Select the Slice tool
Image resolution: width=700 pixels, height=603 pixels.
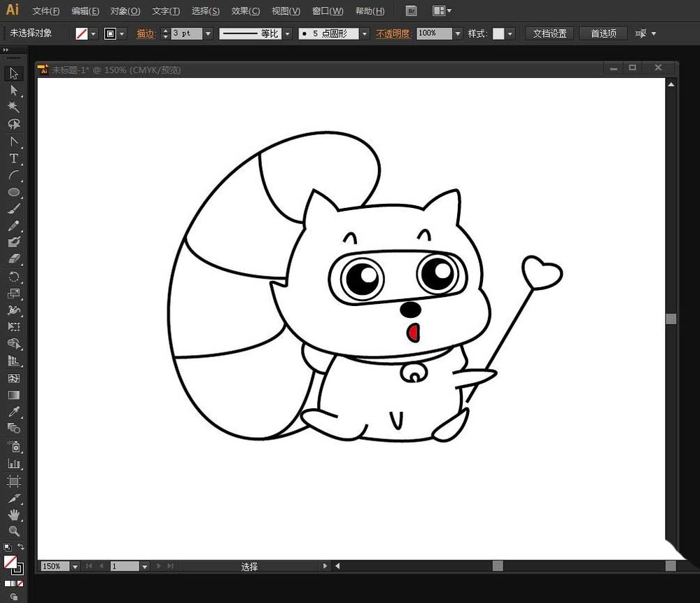tap(14, 497)
